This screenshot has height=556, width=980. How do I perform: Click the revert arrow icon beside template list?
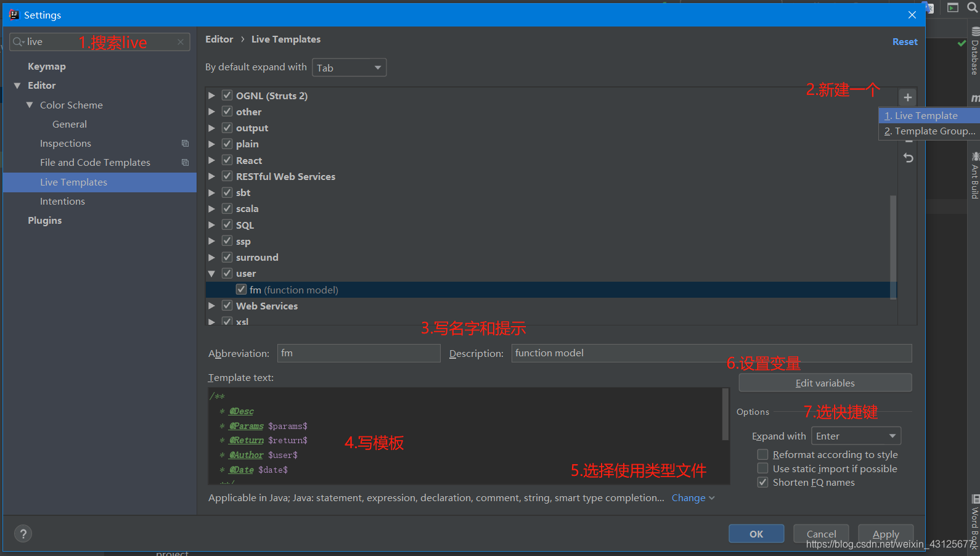(x=908, y=158)
